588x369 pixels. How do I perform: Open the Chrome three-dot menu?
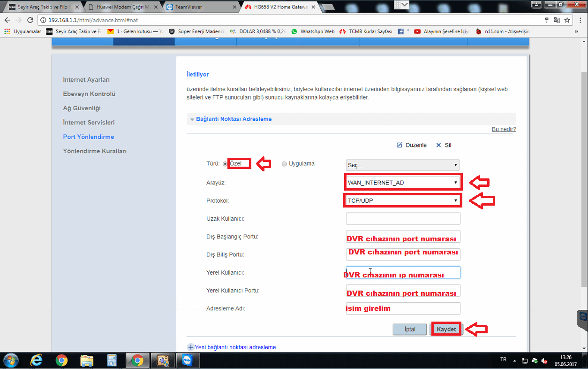point(580,20)
